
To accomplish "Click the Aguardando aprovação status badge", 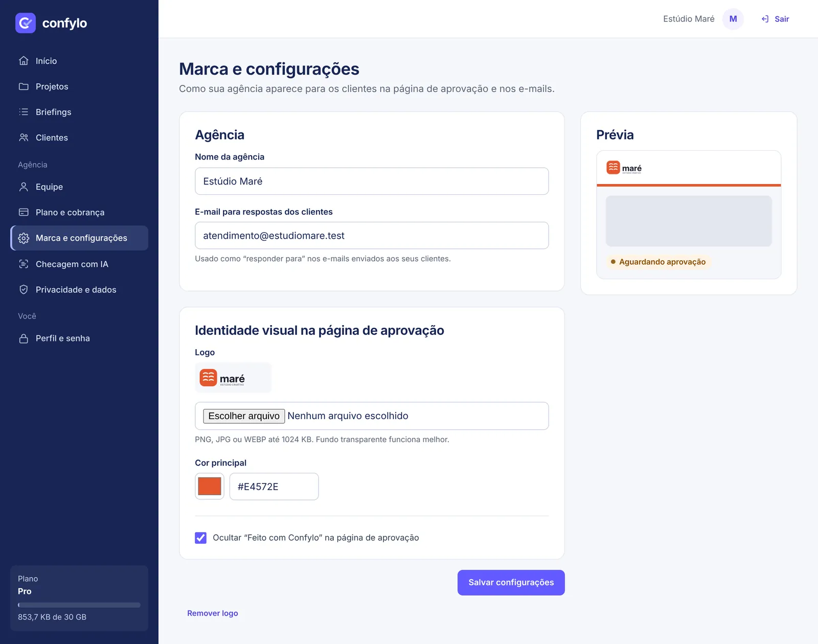I will [658, 262].
